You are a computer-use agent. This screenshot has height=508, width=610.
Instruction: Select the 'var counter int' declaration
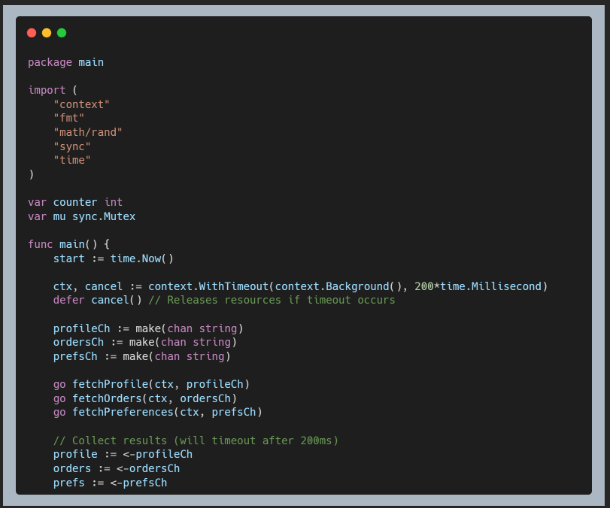coord(75,202)
